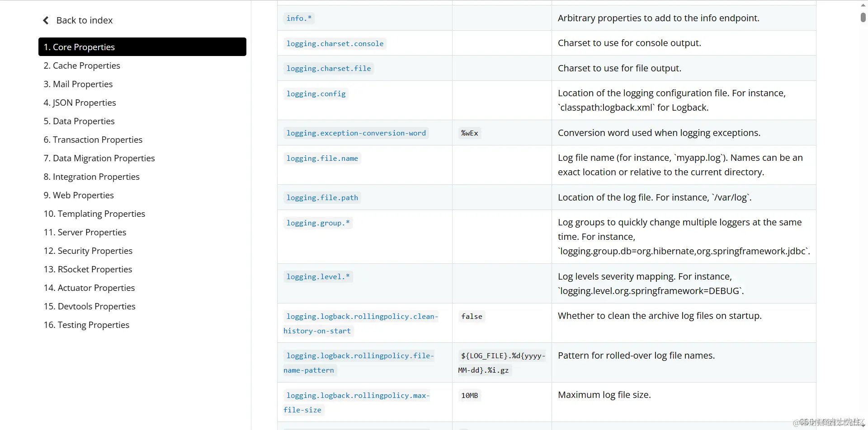868x430 pixels.
Task: Select the ${LOG_FILE}.%d{yyyy-MM-dd}.%i.gz default value
Action: (502, 363)
